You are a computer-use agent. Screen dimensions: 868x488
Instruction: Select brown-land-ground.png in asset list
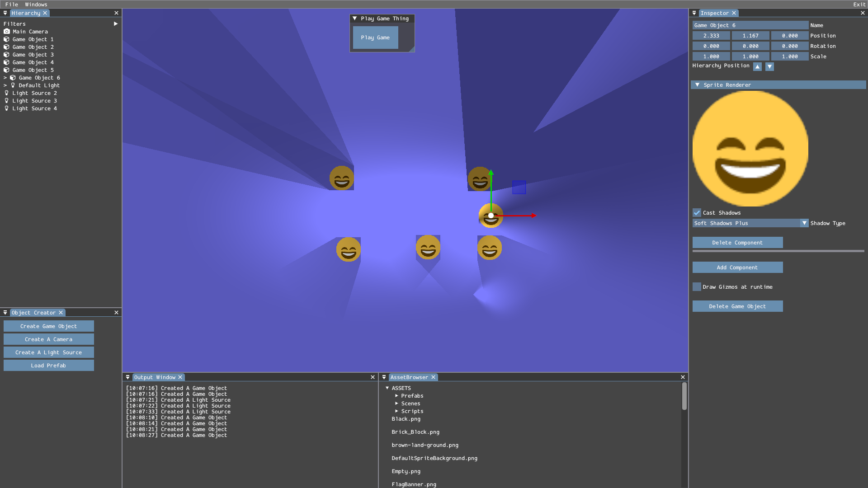pos(425,445)
